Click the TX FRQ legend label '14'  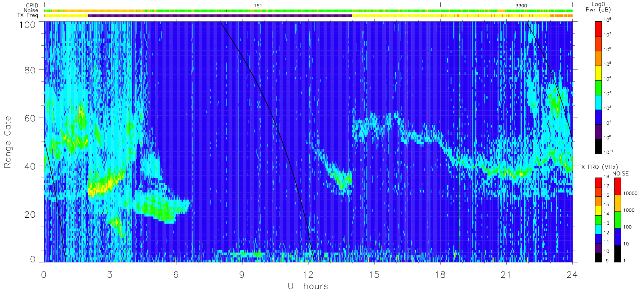tap(606, 214)
